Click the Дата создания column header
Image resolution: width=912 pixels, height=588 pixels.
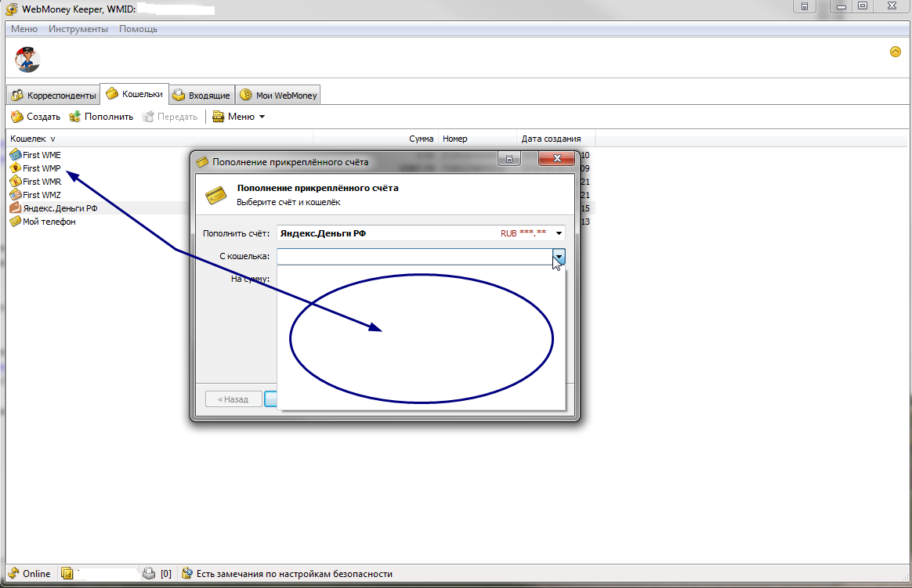coord(556,139)
